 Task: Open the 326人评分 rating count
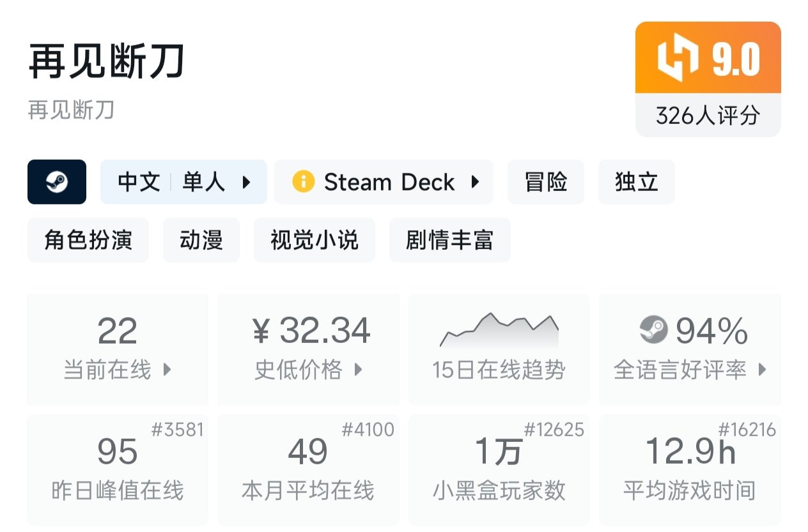coord(708,116)
